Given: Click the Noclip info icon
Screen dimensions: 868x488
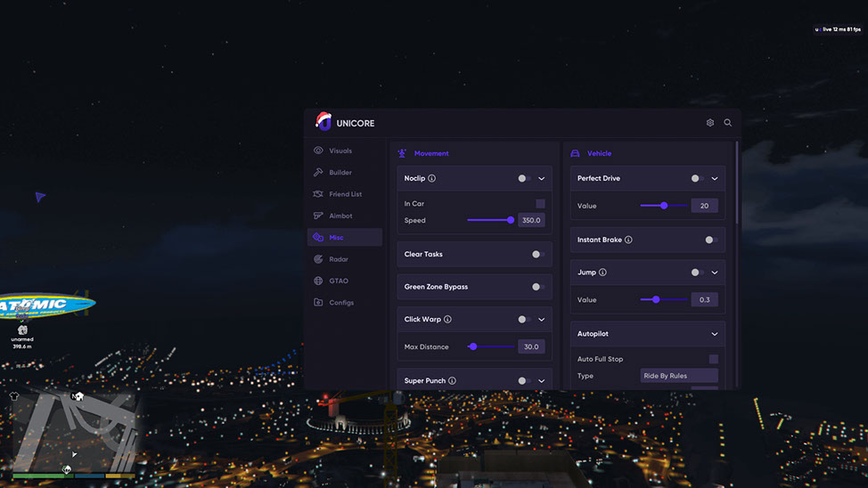Looking at the screenshot, I should 432,178.
